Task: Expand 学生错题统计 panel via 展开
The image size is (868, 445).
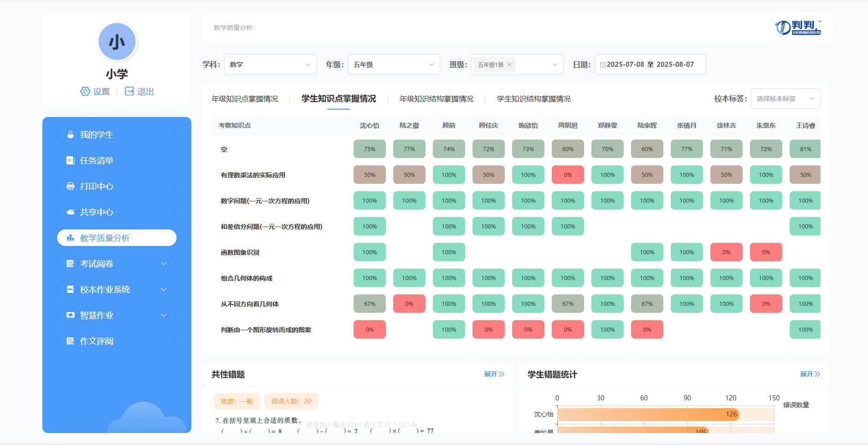Action: click(810, 374)
